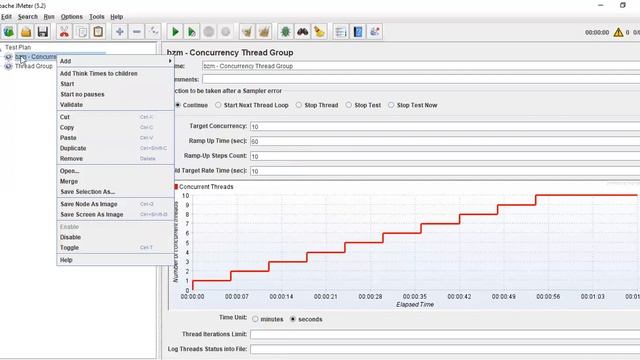Choose Merge in the context menu

[116, 181]
